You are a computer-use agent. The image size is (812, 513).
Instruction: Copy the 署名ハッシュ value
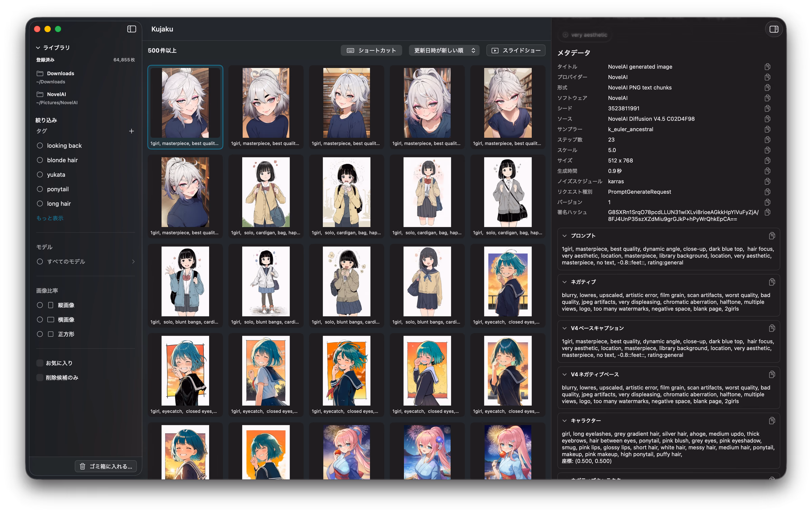point(767,212)
